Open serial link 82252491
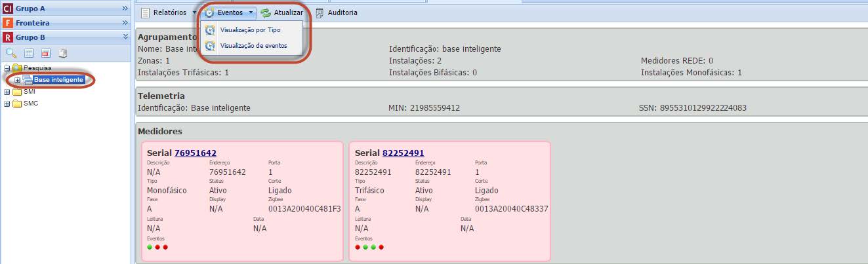This screenshot has width=868, height=264. (x=403, y=153)
